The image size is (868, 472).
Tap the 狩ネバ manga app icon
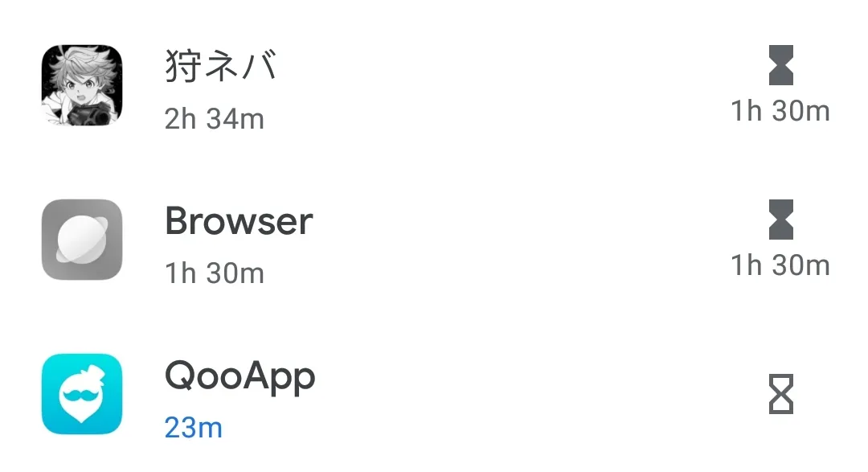point(82,85)
